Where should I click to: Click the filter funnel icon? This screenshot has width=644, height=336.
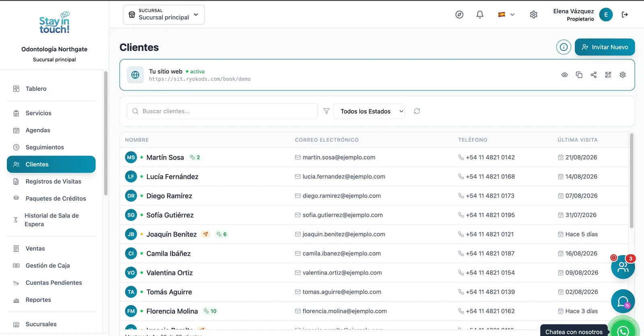pyautogui.click(x=326, y=111)
